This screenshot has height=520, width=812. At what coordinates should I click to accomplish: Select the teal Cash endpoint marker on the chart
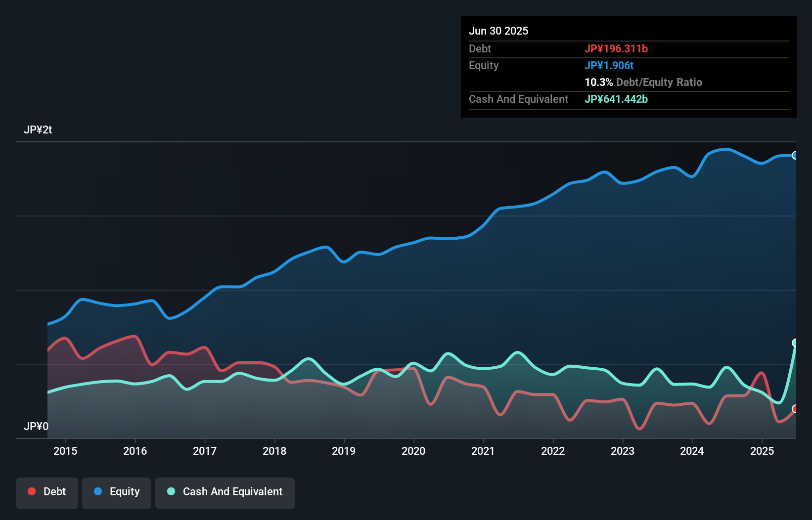tap(795, 342)
